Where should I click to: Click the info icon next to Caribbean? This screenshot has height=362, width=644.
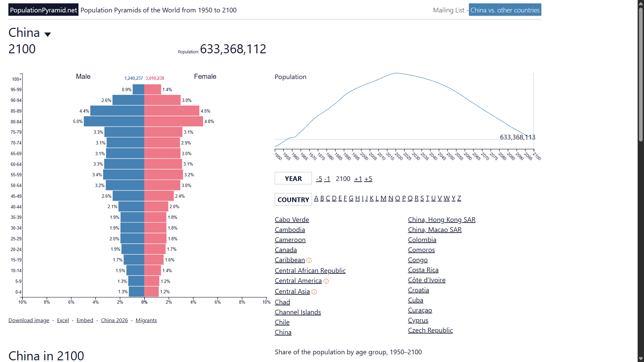click(x=309, y=260)
